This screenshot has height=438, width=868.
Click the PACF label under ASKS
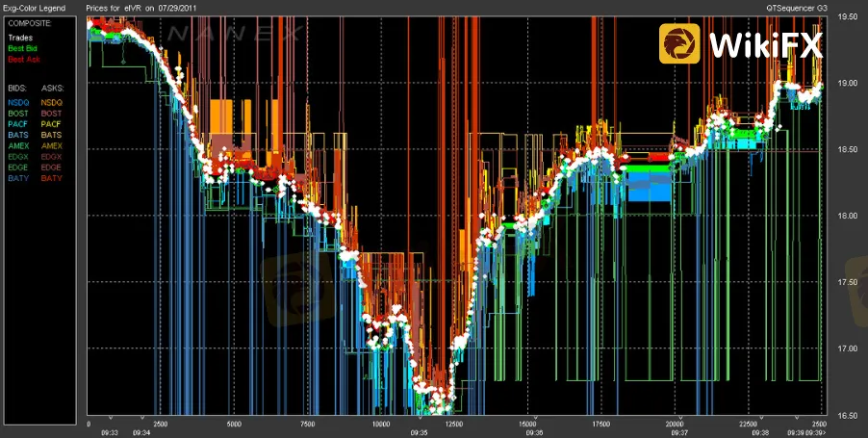[52, 124]
